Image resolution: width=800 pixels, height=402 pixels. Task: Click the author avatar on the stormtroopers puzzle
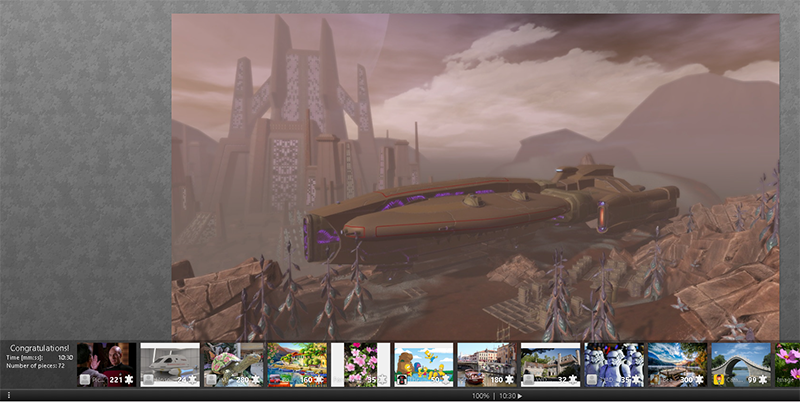point(592,380)
